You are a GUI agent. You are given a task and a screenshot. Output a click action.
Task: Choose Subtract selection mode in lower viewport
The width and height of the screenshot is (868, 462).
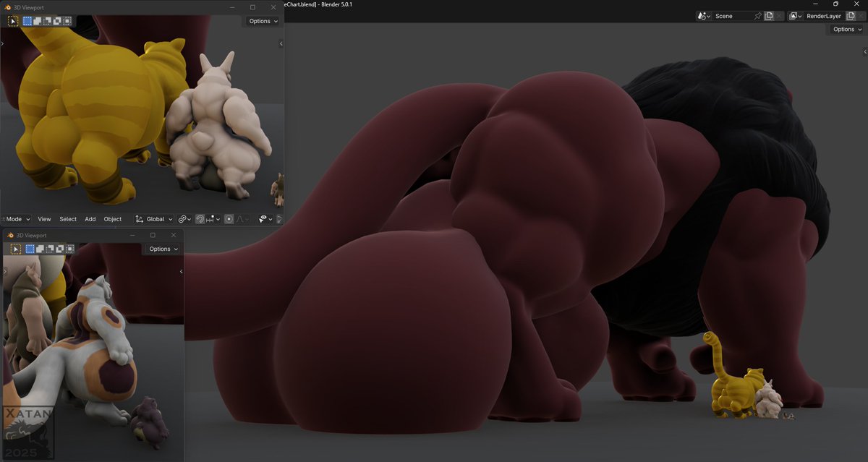[49, 249]
